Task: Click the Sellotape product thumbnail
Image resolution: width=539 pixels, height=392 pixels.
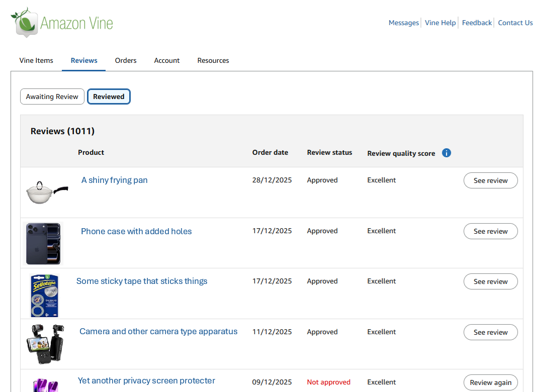Action: point(44,295)
